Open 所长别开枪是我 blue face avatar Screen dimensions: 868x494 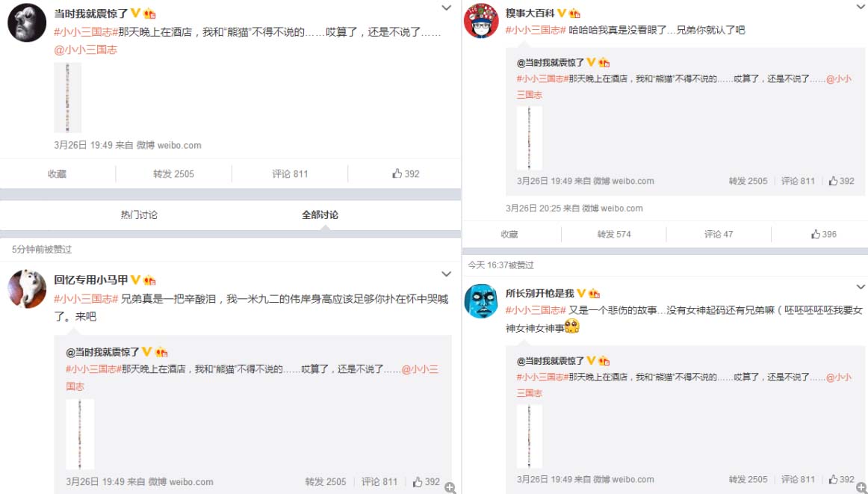(x=480, y=301)
